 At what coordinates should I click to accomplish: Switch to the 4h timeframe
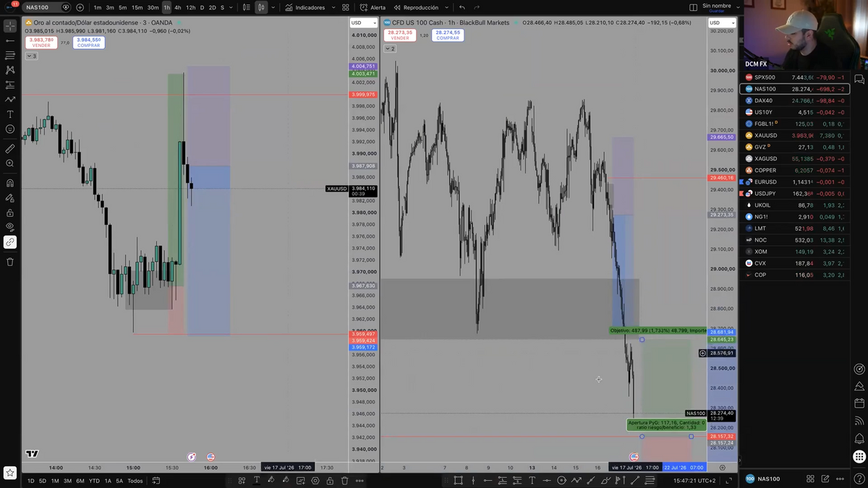coord(178,7)
